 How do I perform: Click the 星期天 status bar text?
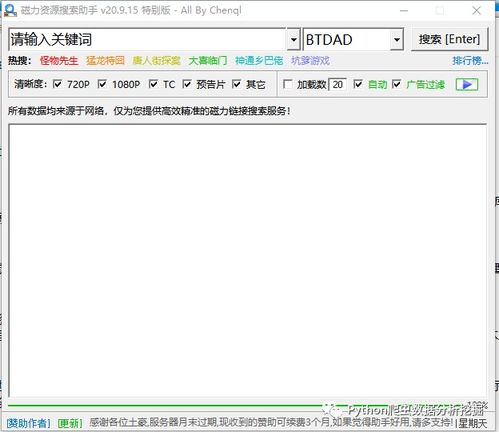pos(473,423)
